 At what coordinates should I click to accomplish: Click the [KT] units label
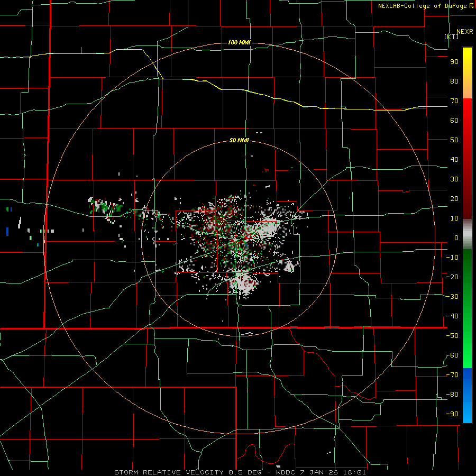[x=451, y=36]
